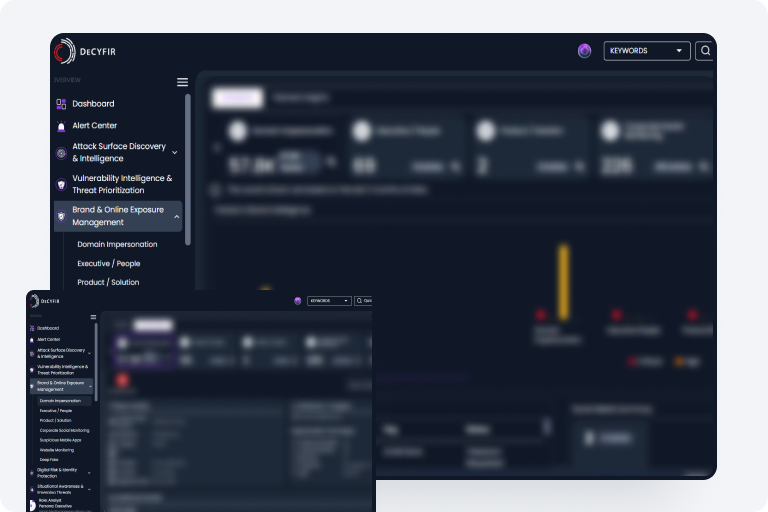Viewport: 768px width, 512px height.
Task: Click the search magnifier icon in top bar
Action: tap(705, 51)
